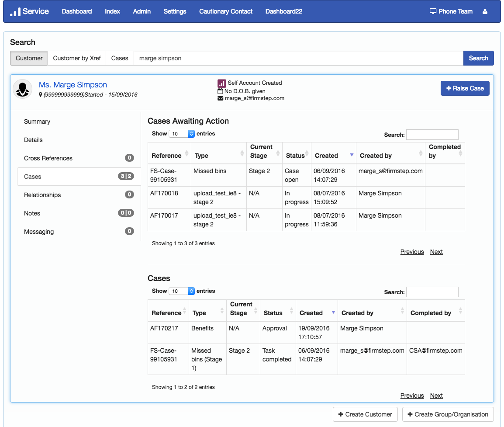
Task: Click Previous under the lower Cases table
Action: [x=412, y=396]
